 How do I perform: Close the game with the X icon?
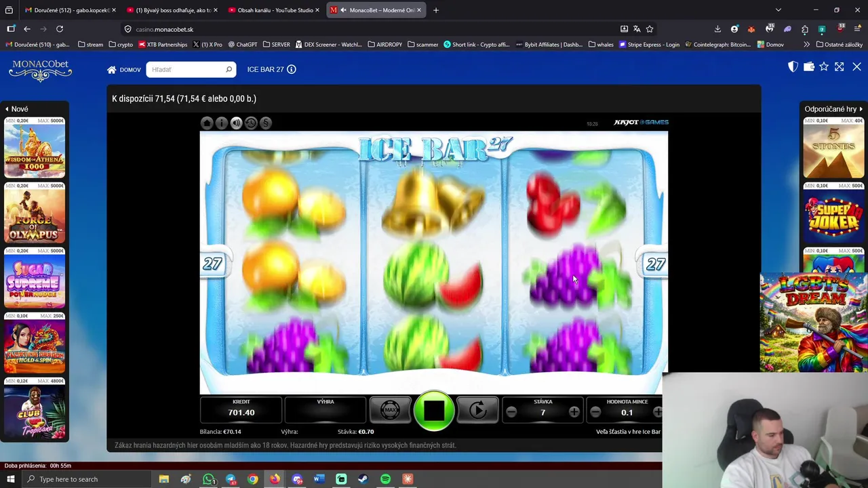click(856, 66)
